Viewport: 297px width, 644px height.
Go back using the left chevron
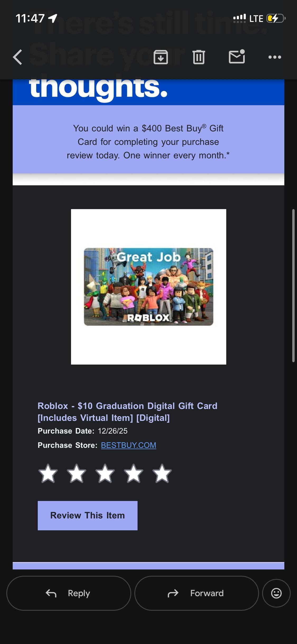[x=17, y=57]
